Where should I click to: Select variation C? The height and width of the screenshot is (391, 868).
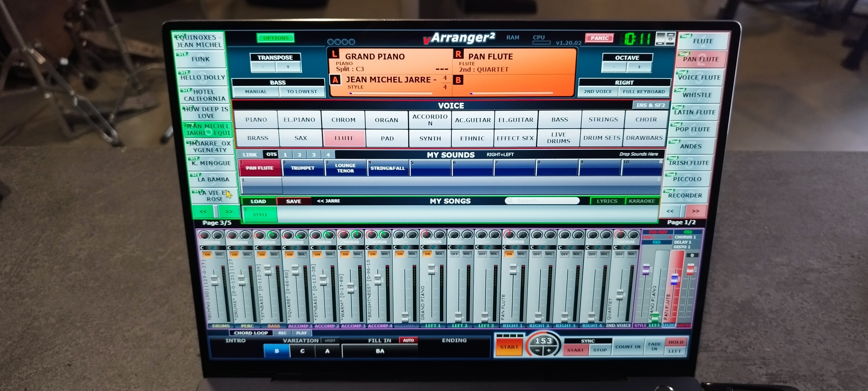point(302,351)
